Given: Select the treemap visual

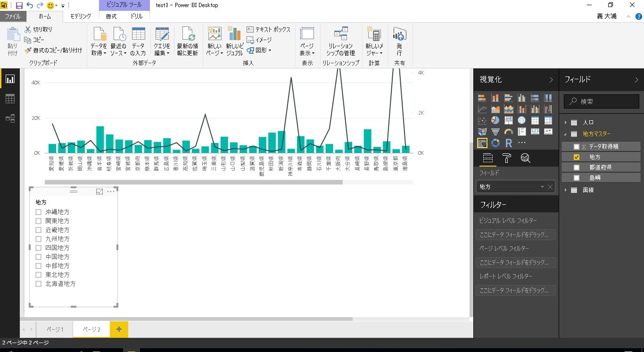Looking at the screenshot, I should 509,120.
